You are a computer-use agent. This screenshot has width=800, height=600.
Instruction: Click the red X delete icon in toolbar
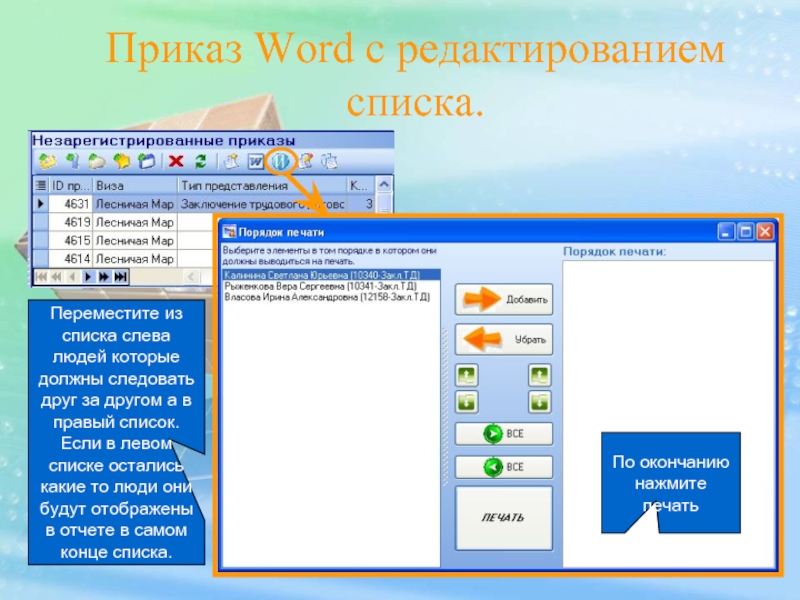[176, 160]
